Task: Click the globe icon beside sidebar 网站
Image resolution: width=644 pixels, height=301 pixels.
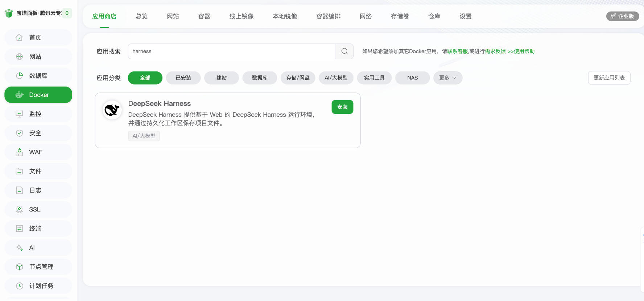Action: (x=20, y=57)
